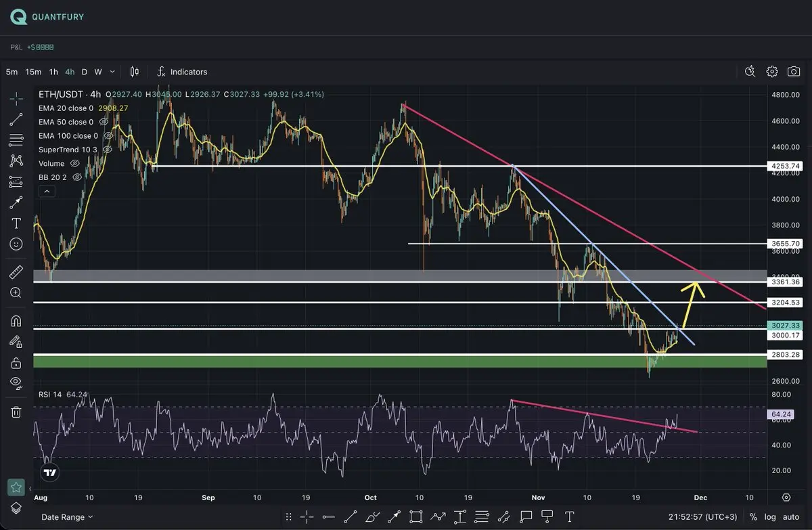Toggle auto scale mode
812x530 pixels.
pyautogui.click(x=792, y=517)
